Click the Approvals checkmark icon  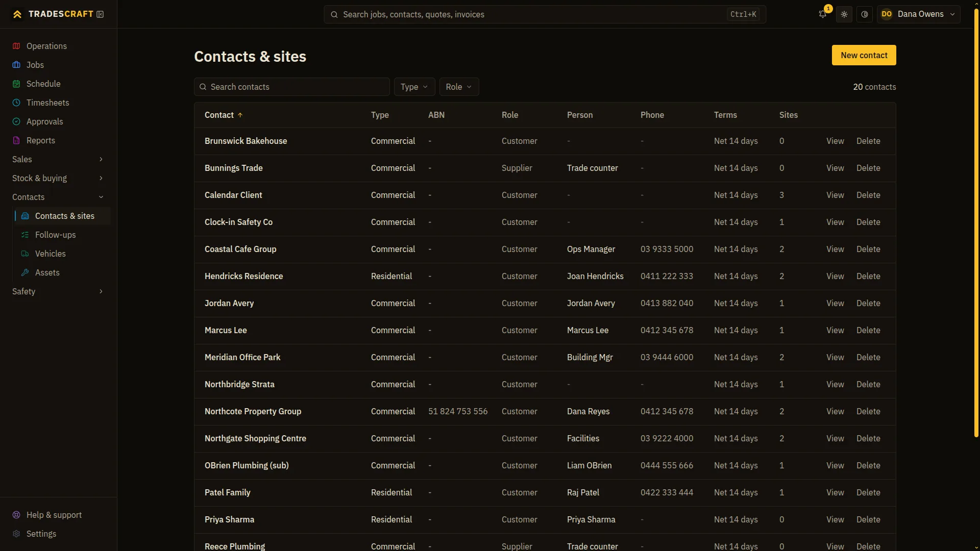click(16, 121)
